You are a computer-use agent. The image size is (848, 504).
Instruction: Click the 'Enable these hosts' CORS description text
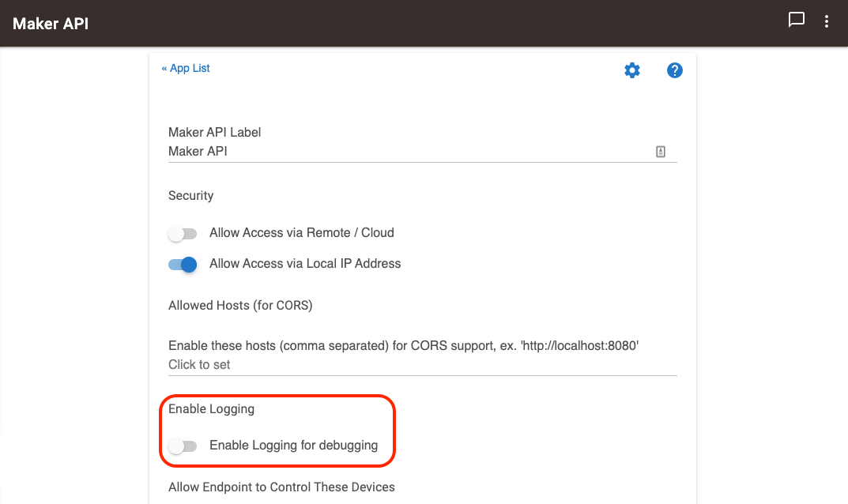(x=403, y=345)
